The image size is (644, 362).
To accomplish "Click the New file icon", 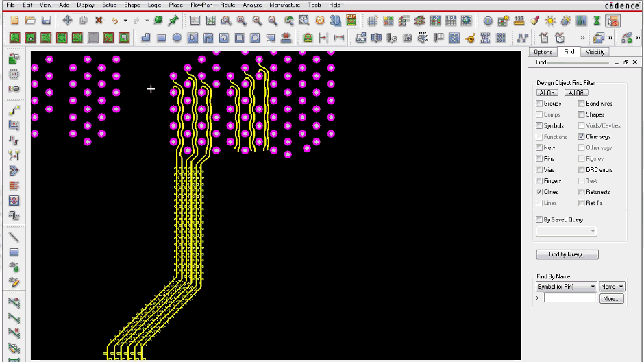I will (15, 21).
